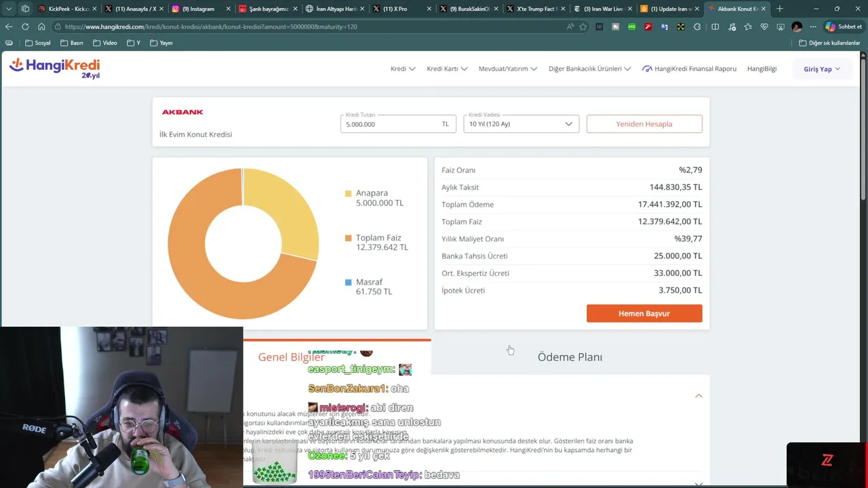Click the Yeniden Hesapla button
The width and height of the screenshot is (868, 488).
click(644, 123)
